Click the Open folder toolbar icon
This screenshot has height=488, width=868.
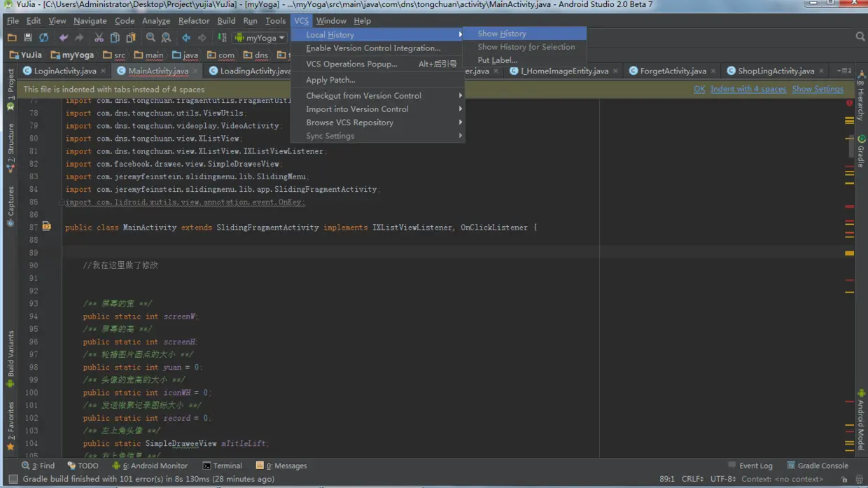[12, 38]
